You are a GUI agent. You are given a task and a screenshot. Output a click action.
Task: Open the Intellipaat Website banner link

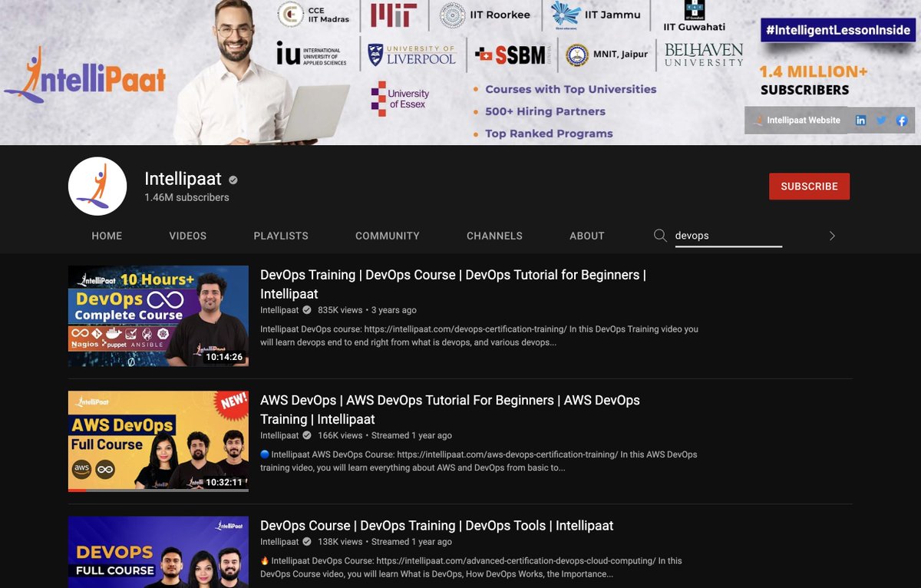pos(797,120)
